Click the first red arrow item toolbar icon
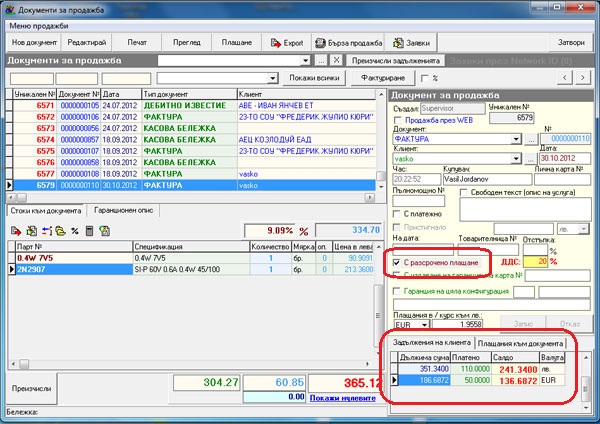 tap(17, 230)
